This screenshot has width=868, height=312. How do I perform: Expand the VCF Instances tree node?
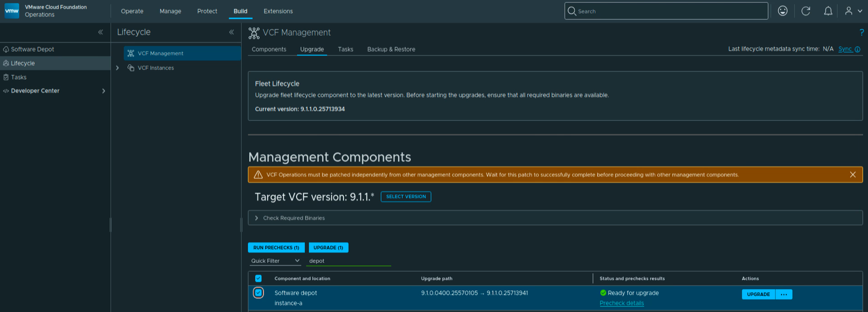[117, 68]
